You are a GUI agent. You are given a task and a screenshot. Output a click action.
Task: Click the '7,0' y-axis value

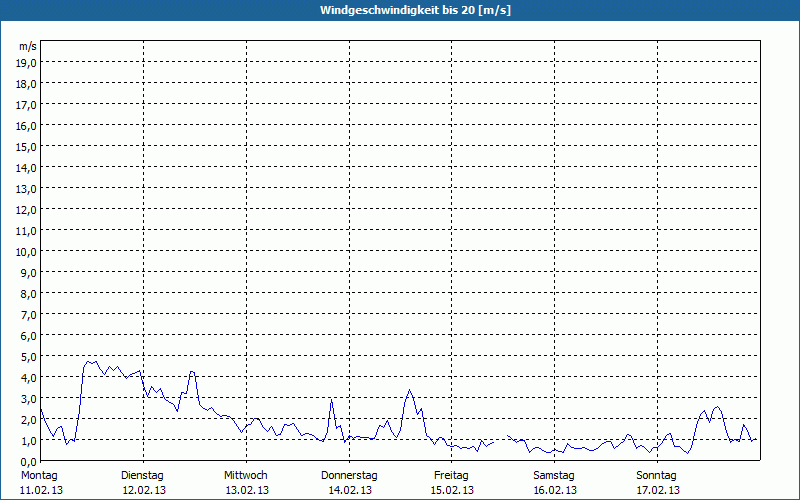29,315
